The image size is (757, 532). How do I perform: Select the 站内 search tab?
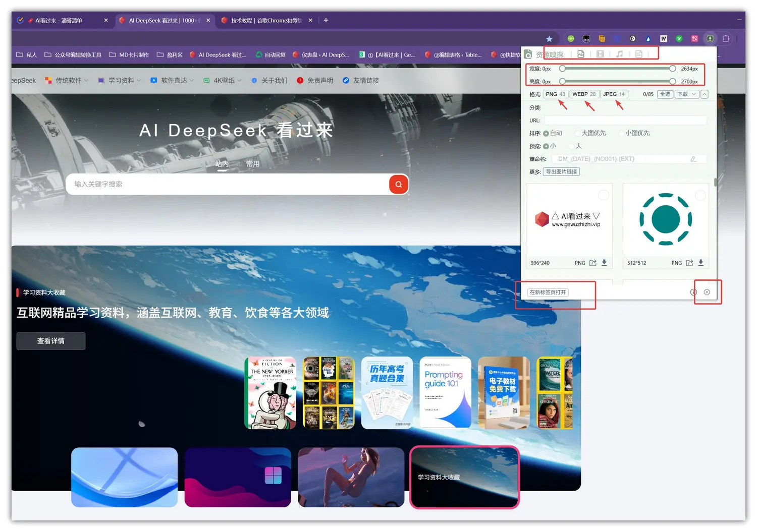222,164
